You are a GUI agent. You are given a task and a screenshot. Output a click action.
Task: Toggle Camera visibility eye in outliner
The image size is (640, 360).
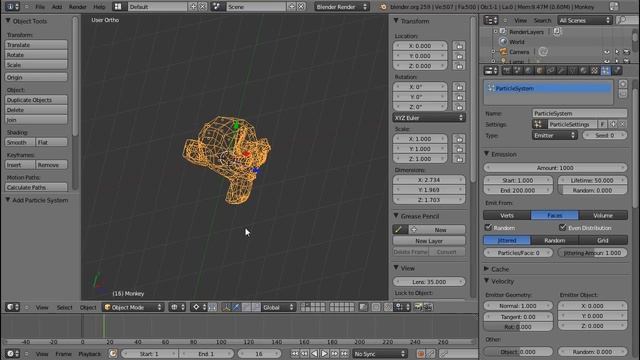click(x=607, y=52)
